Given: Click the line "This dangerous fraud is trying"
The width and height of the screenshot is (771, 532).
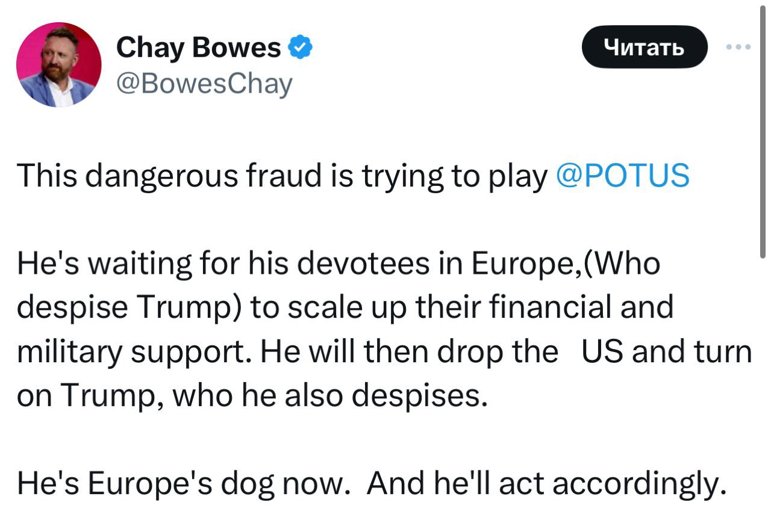Looking at the screenshot, I should tap(282, 176).
